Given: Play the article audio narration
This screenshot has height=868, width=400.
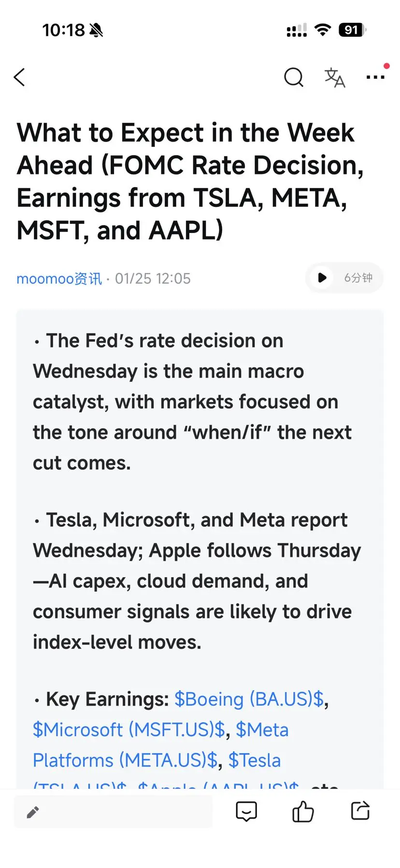Looking at the screenshot, I should [x=322, y=278].
